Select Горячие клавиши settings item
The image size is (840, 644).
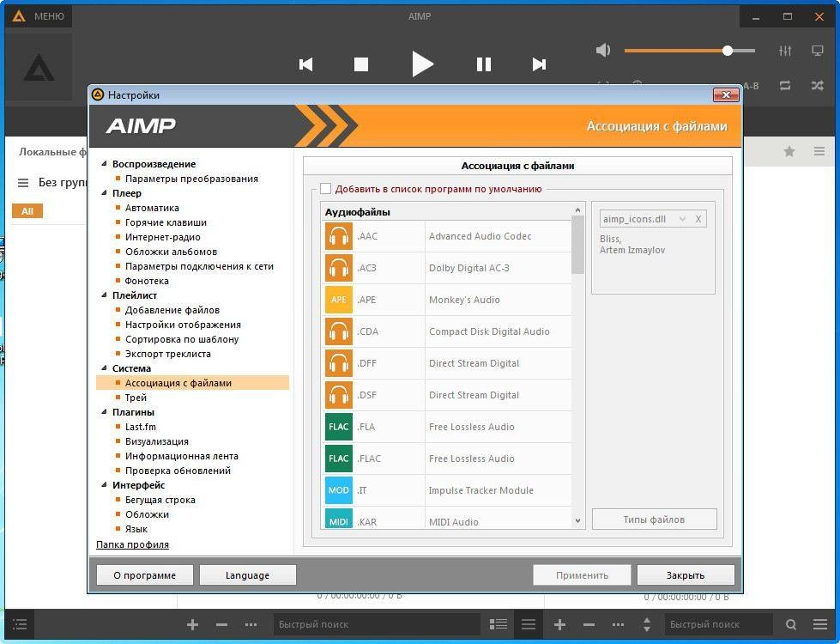166,222
